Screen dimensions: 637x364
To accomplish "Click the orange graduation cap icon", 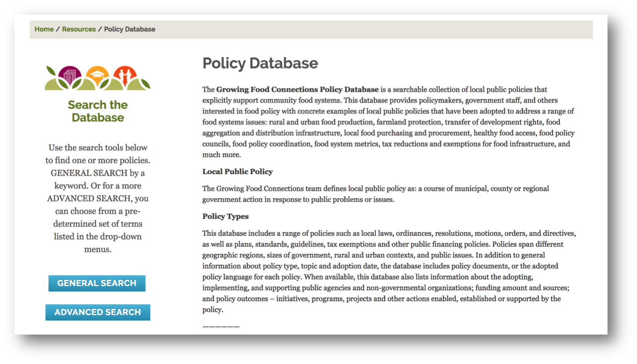I will [x=97, y=74].
